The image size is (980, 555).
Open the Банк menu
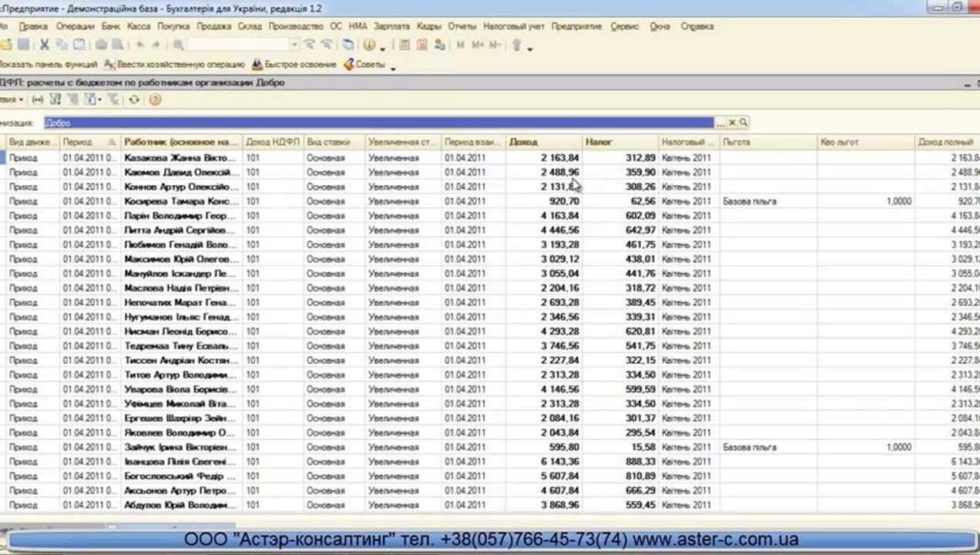(111, 26)
